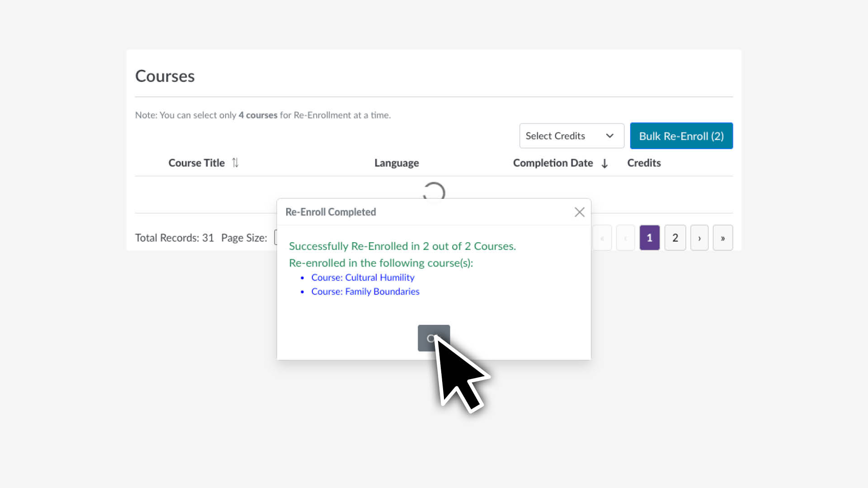Click the down arrow next to Completion Date

pos(604,163)
